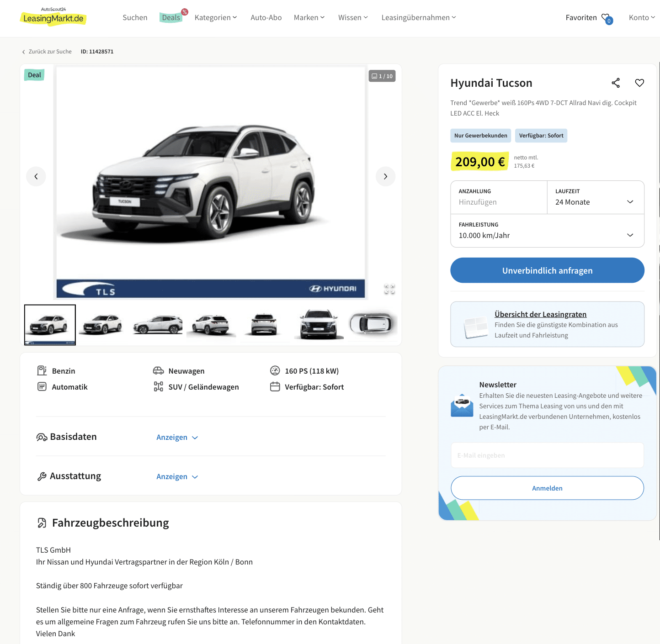Viewport: 660px width, 644px height.
Task: Open fullscreen gallery view icon
Action: [389, 289]
